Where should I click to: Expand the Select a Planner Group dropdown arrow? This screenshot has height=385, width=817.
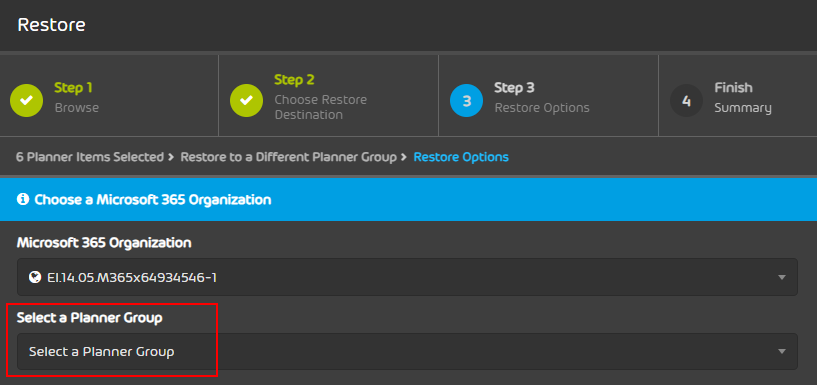click(x=782, y=352)
